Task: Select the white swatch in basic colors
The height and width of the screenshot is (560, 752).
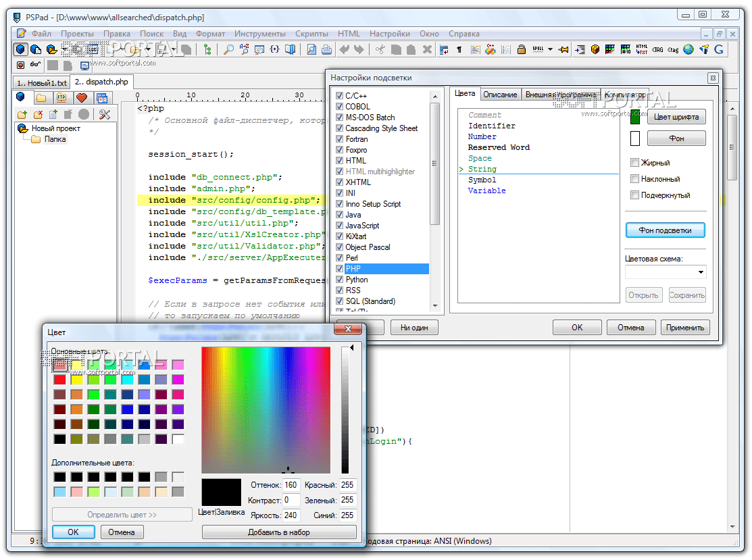Action: [178, 439]
